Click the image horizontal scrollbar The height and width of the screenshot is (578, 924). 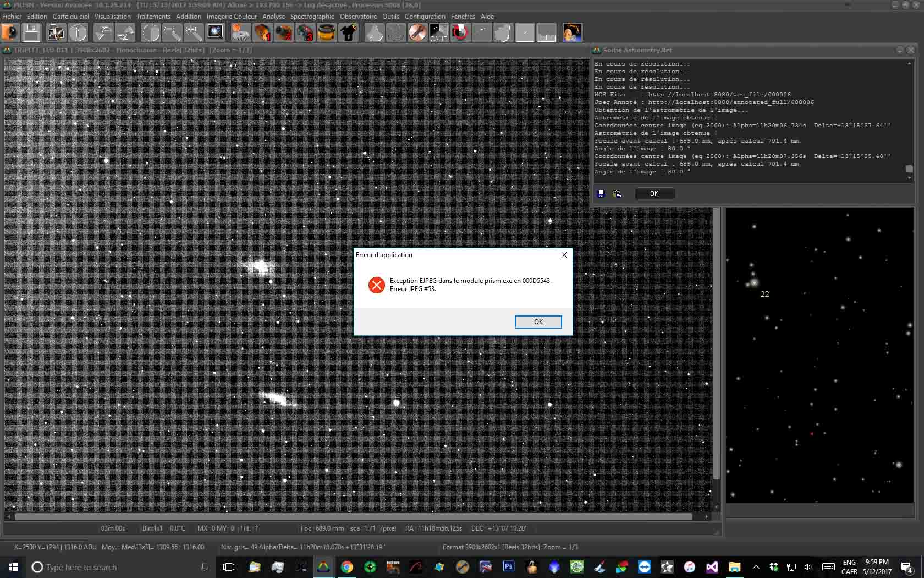point(353,517)
